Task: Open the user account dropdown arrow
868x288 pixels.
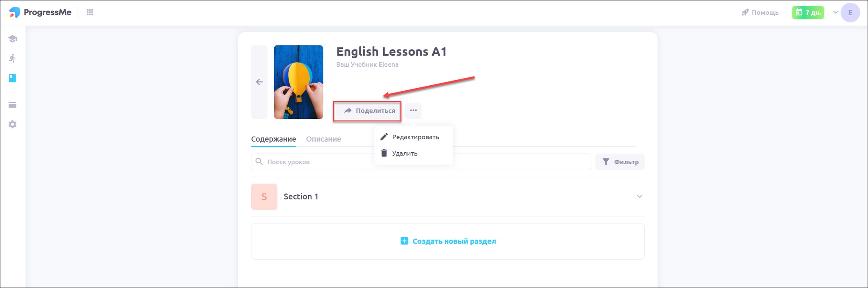Action: [x=835, y=12]
